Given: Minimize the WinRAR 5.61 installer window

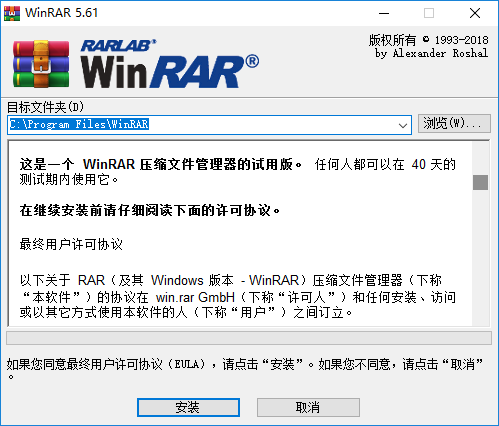Looking at the screenshot, I should pos(384,13).
